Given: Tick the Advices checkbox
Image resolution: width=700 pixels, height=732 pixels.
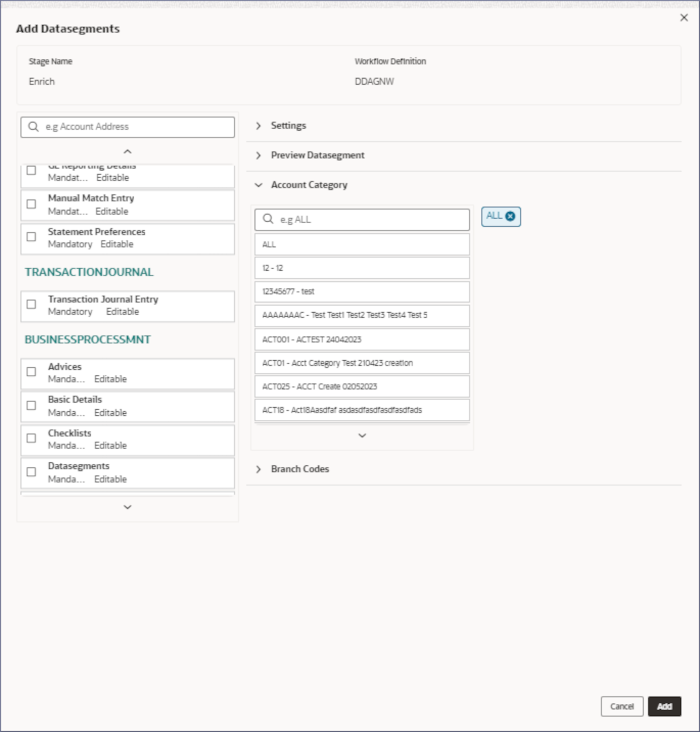Looking at the screenshot, I should (x=31, y=372).
